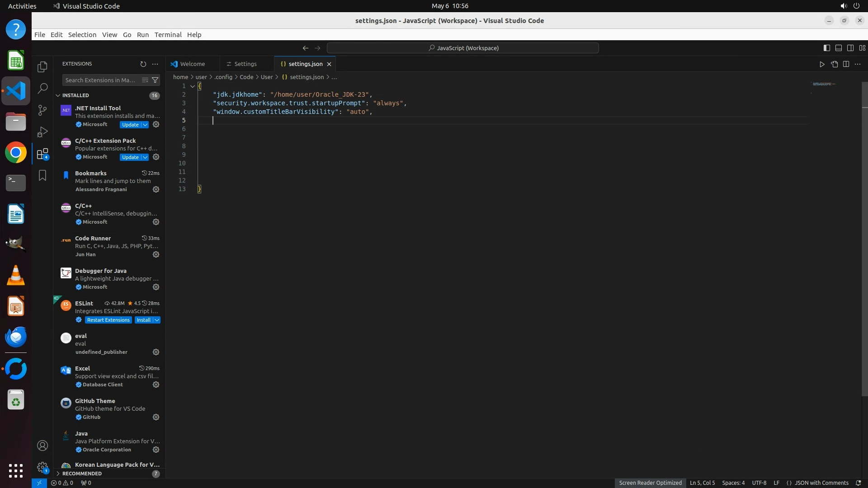The image size is (868, 488).
Task: Open the Search view in activity bar
Action: (x=42, y=89)
